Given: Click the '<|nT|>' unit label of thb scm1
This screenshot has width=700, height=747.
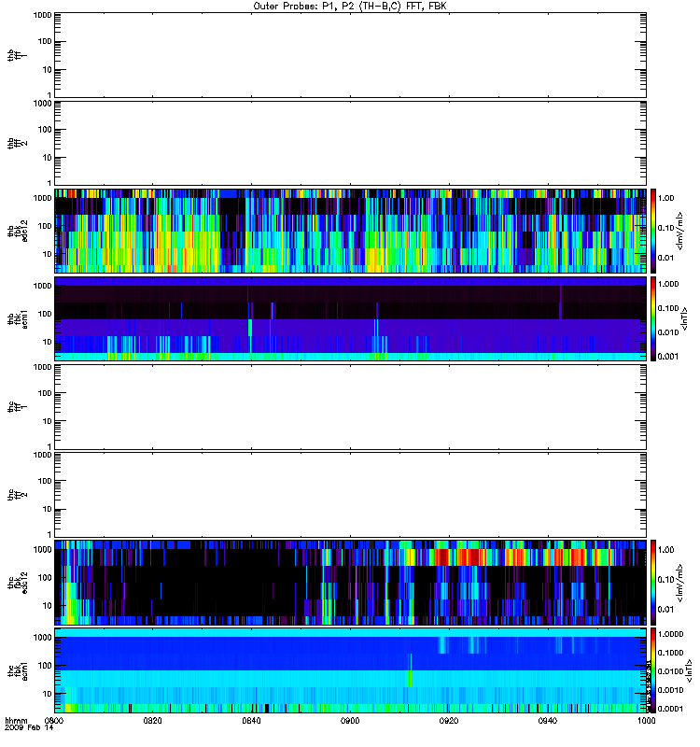Looking at the screenshot, I should coord(684,318).
